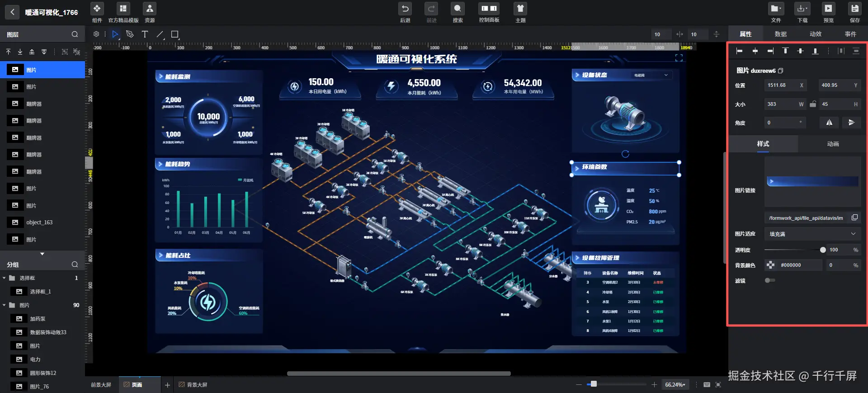The height and width of the screenshot is (393, 868).
Task: Collapse the 选择框 group
Action: point(4,278)
